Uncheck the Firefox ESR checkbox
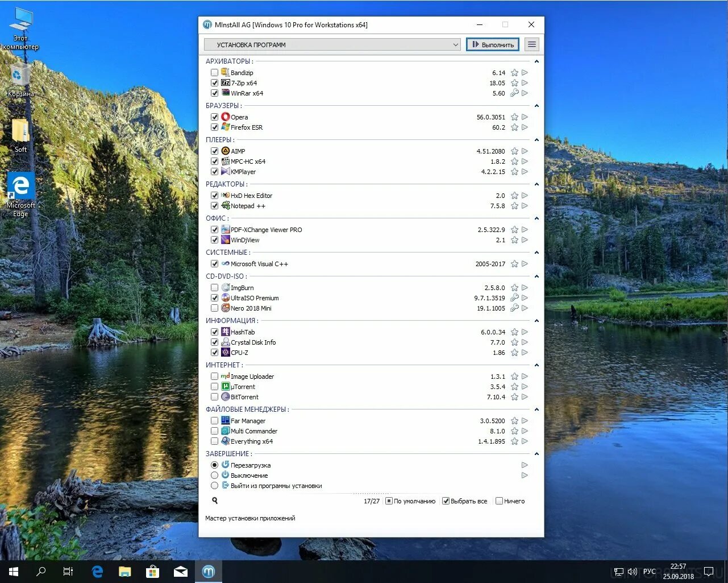The image size is (728, 583). [x=214, y=127]
